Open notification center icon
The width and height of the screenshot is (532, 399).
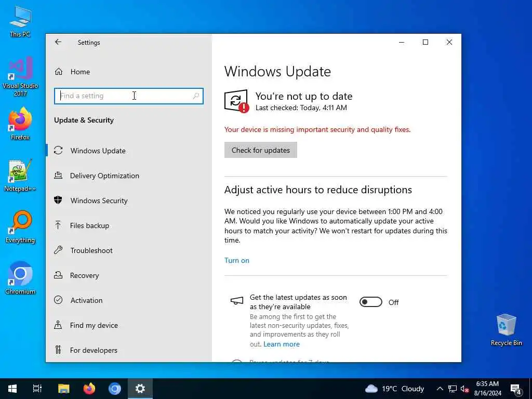[x=515, y=389]
